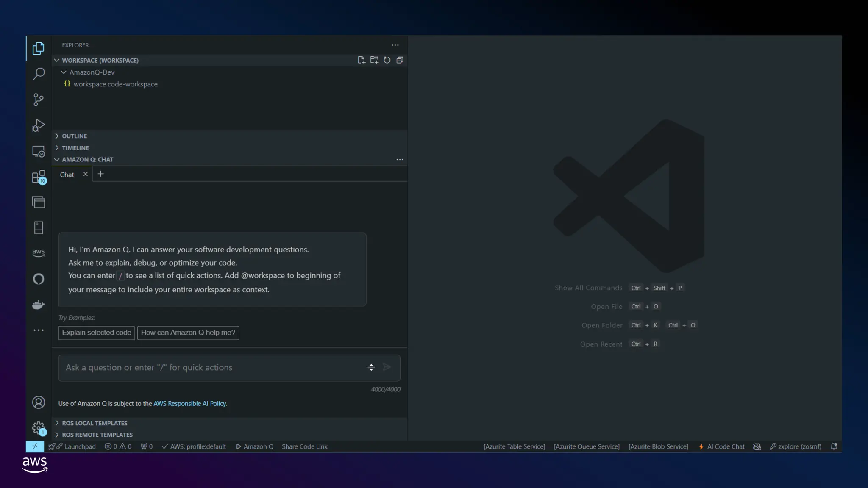Click Explain selected code example button
This screenshot has width=868, height=488.
click(97, 333)
